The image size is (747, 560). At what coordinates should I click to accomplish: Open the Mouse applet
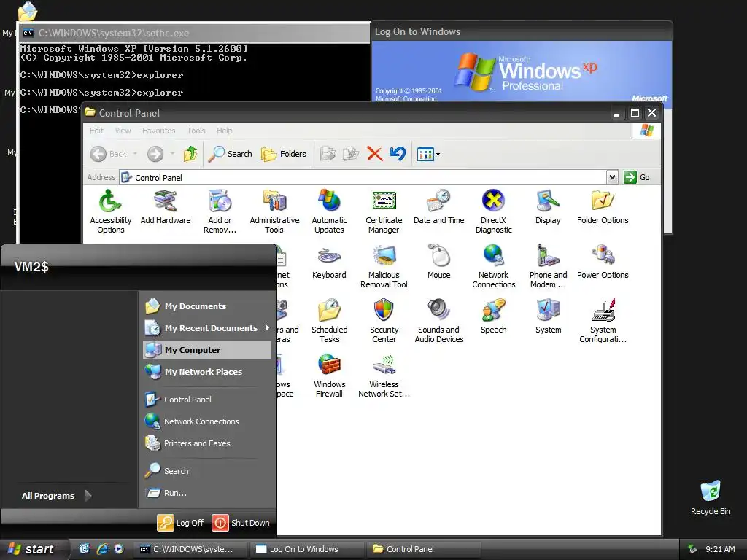(x=438, y=262)
